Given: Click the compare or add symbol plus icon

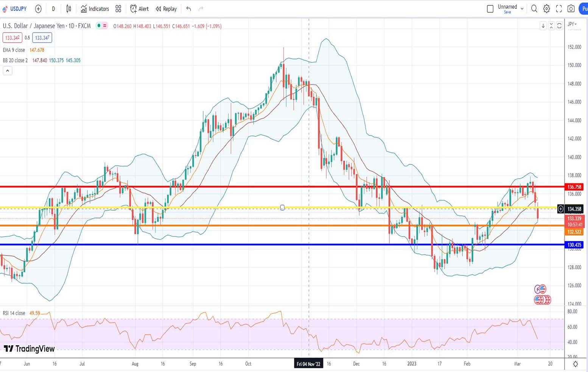Looking at the screenshot, I should coord(38,9).
